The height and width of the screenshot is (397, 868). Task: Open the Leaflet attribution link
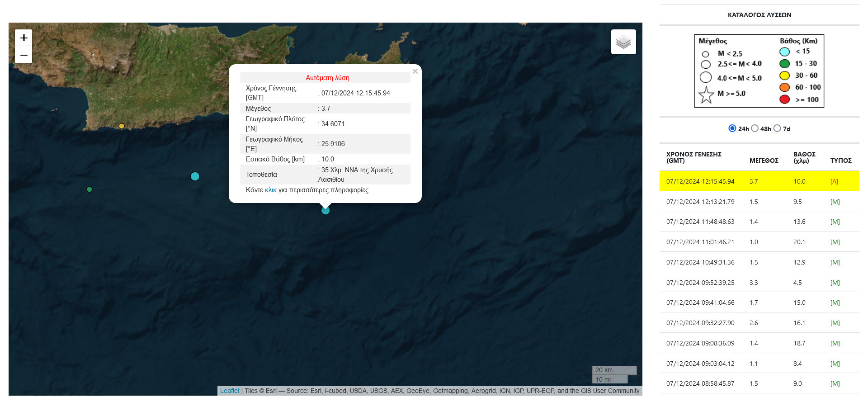[x=230, y=391]
